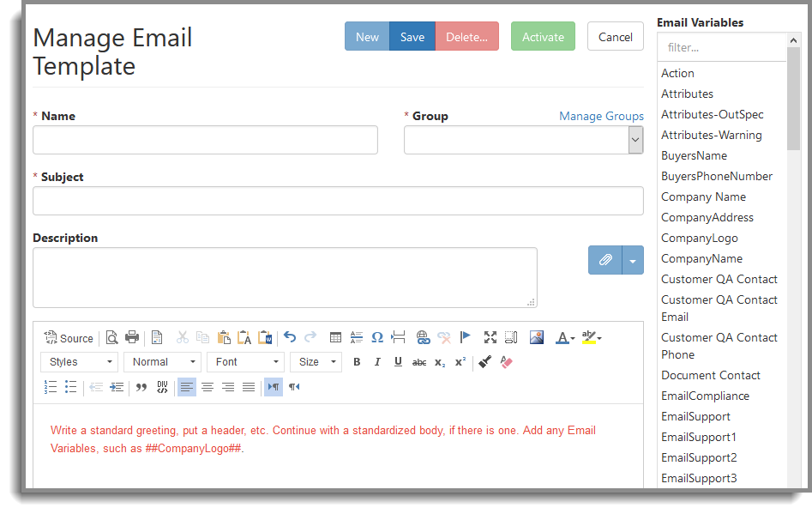812x514 pixels.
Task: Click the Anchor flag icon
Action: click(465, 338)
